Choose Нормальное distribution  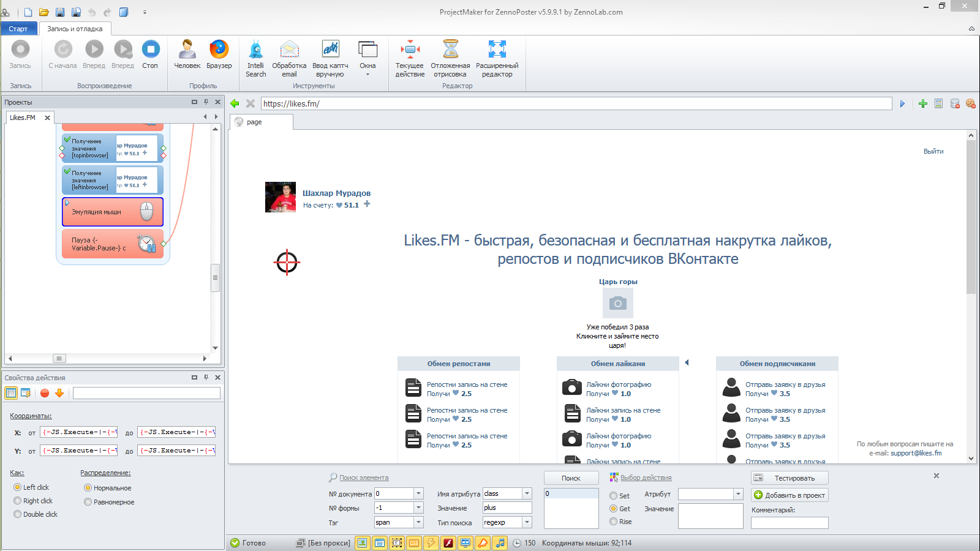(108, 488)
